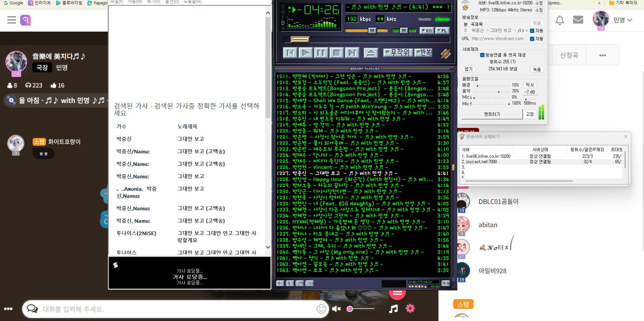Open the notification bell
Viewport: 644px width, 321px height.
560,20
